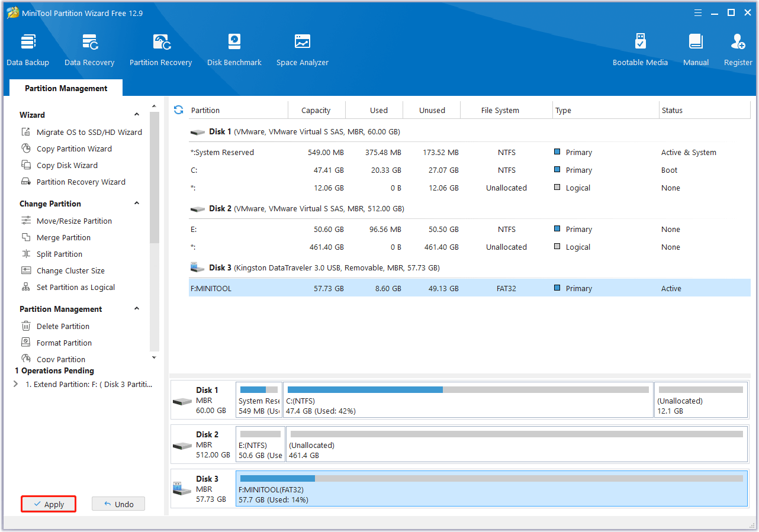
Task: Select the F:MINITOOL partition row
Action: 468,288
